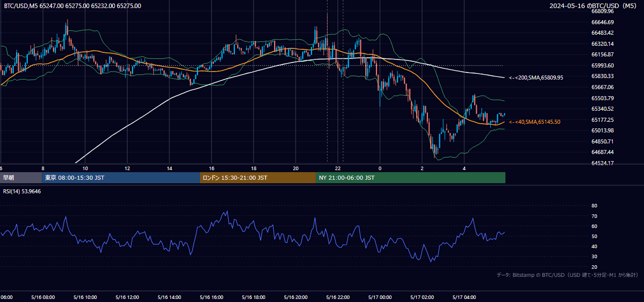The image size is (644, 302).
Task: Click hour label 18 under price chart
Action: point(253,168)
